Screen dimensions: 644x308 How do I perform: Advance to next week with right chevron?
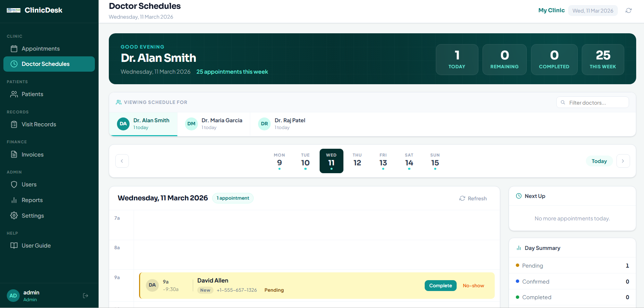tap(623, 161)
